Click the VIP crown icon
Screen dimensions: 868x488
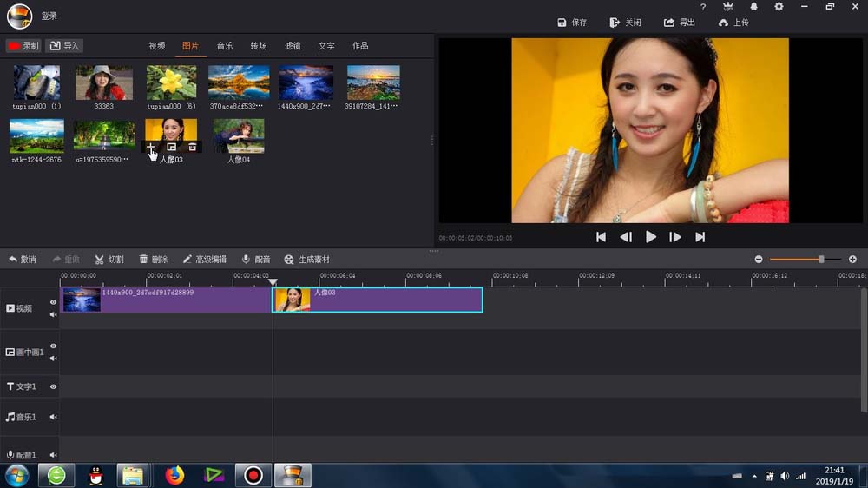pos(728,7)
